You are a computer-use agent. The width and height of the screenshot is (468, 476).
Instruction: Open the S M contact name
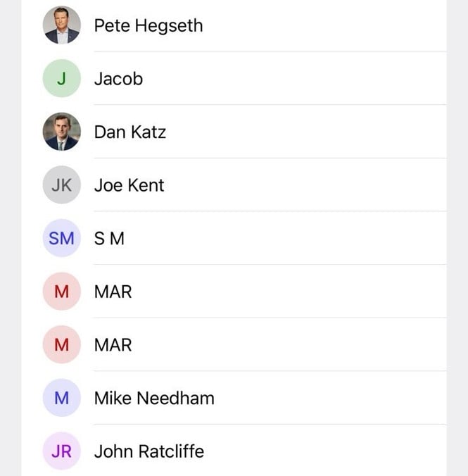(x=109, y=239)
